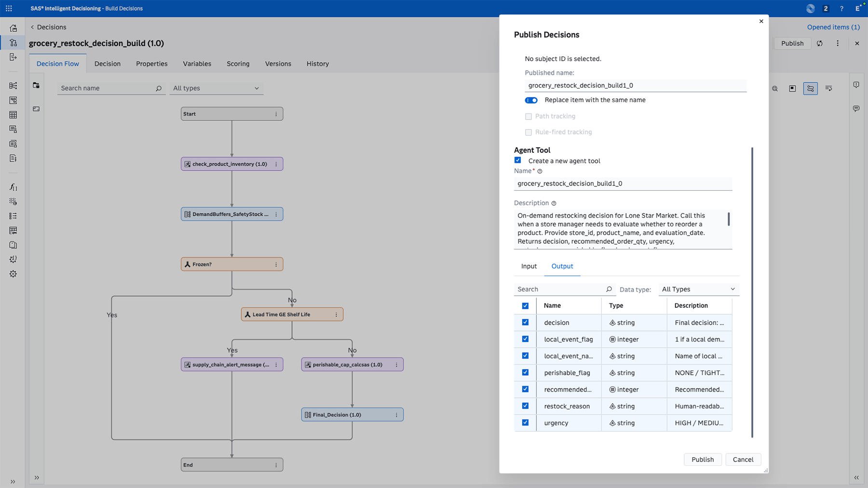
Task: Open the 'Opened items (1)' link
Action: click(833, 27)
